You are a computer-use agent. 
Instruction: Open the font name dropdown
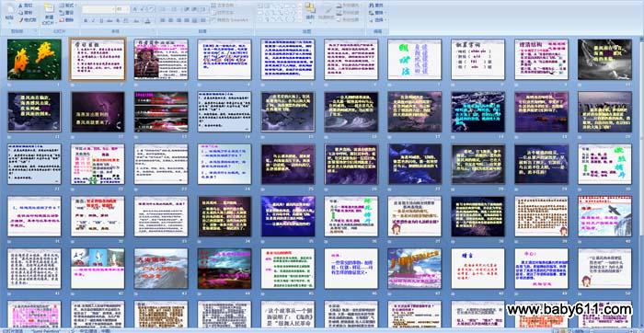(98, 8)
